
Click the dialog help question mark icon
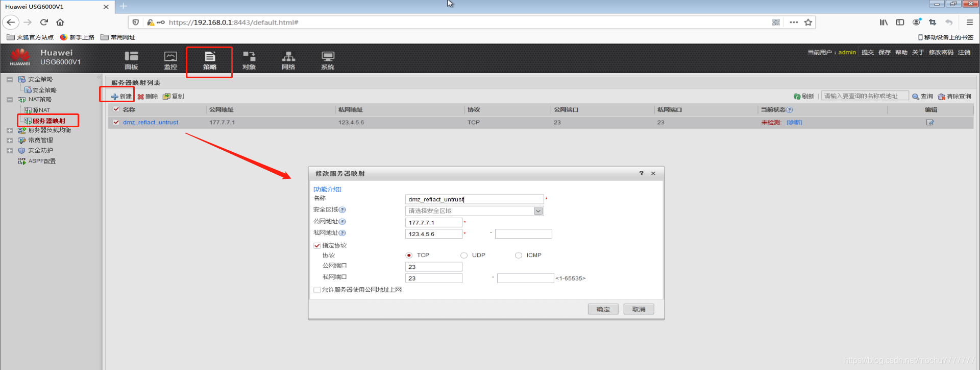[x=642, y=173]
